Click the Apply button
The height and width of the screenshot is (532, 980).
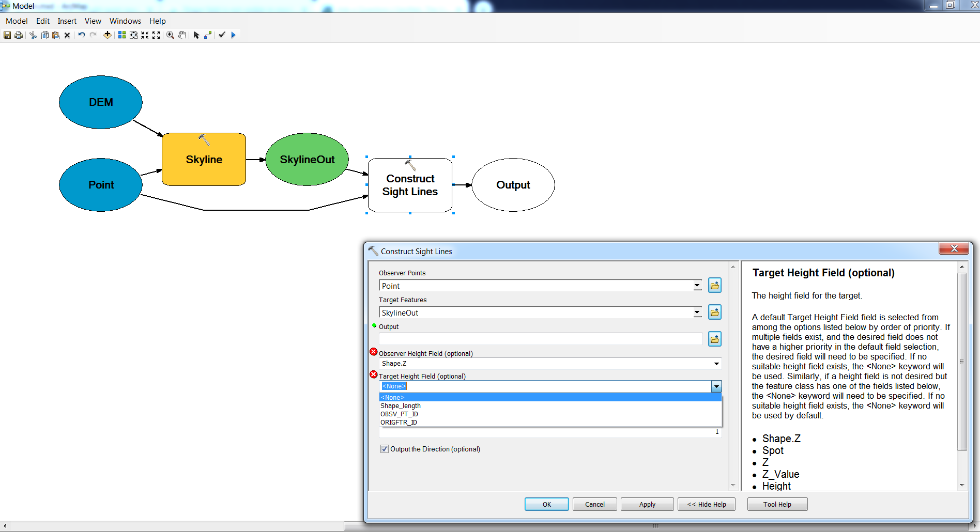click(647, 504)
